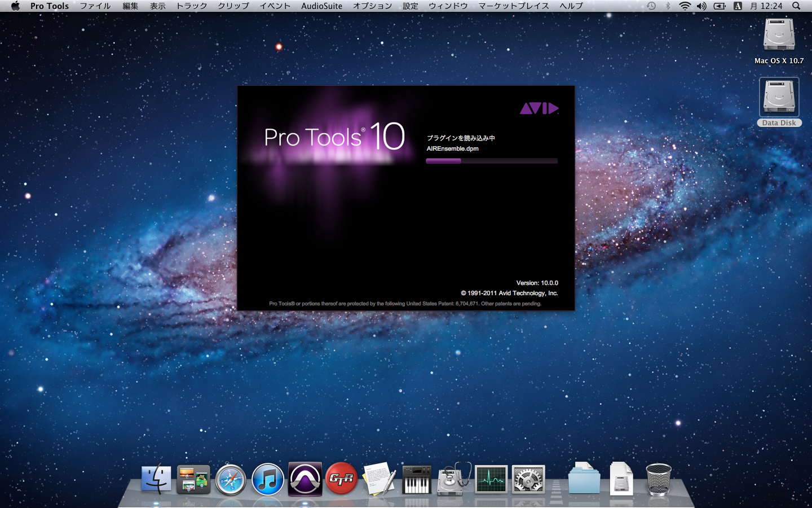This screenshot has height=508, width=812.
Task: Open the red GTR app in the Dock
Action: tap(342, 479)
